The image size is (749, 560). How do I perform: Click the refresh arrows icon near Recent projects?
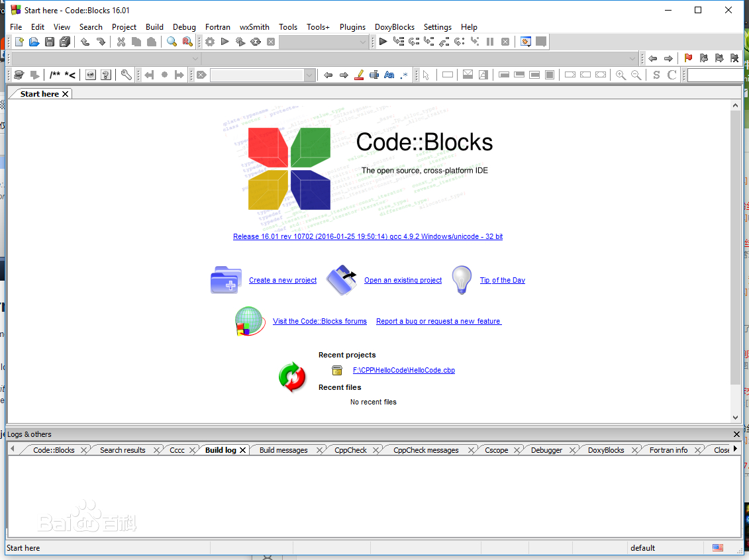(x=292, y=377)
